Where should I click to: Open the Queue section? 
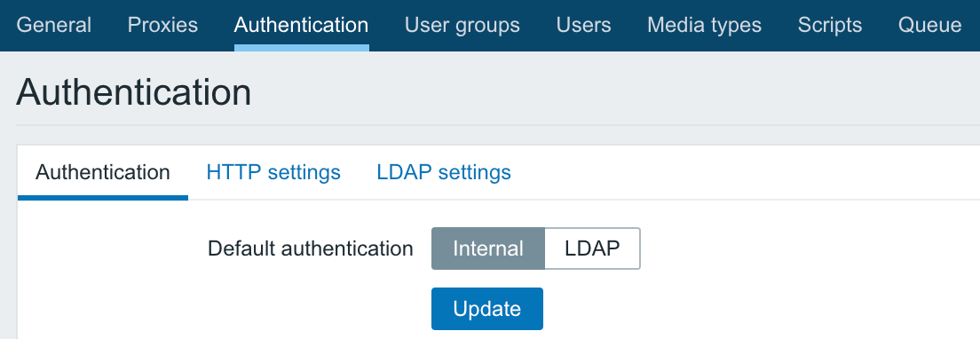929,25
